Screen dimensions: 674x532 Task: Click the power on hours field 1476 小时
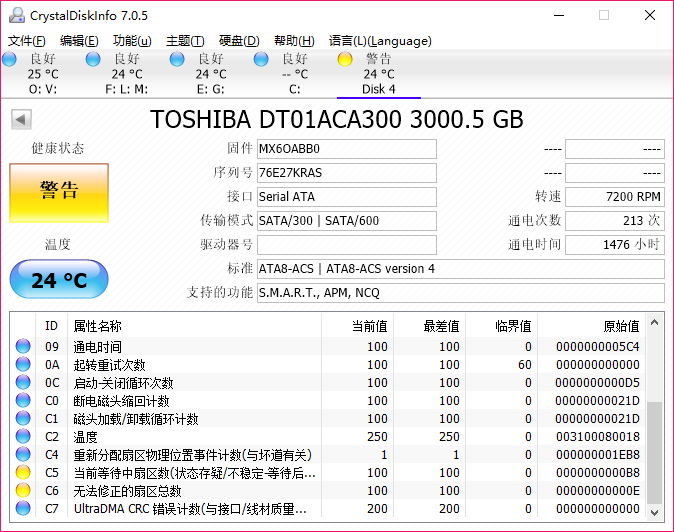tap(615, 245)
